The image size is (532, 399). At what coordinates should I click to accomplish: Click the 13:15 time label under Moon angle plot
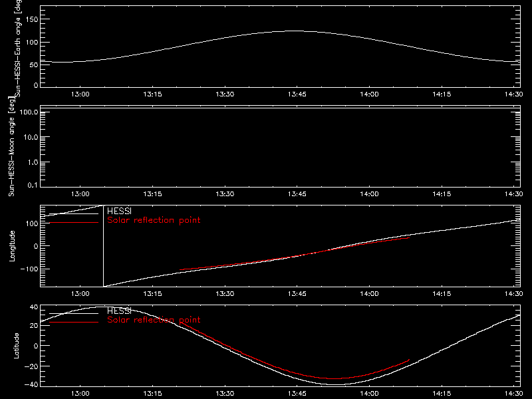[x=153, y=194]
